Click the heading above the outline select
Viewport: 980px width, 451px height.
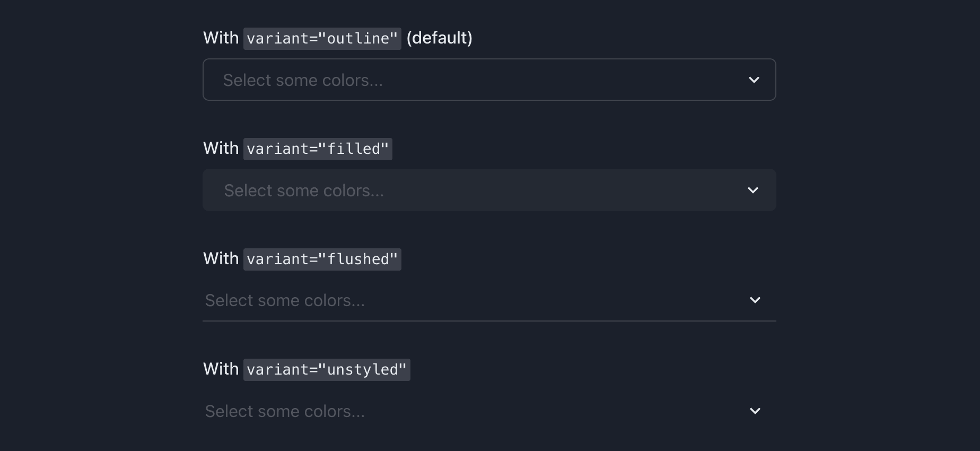point(337,38)
